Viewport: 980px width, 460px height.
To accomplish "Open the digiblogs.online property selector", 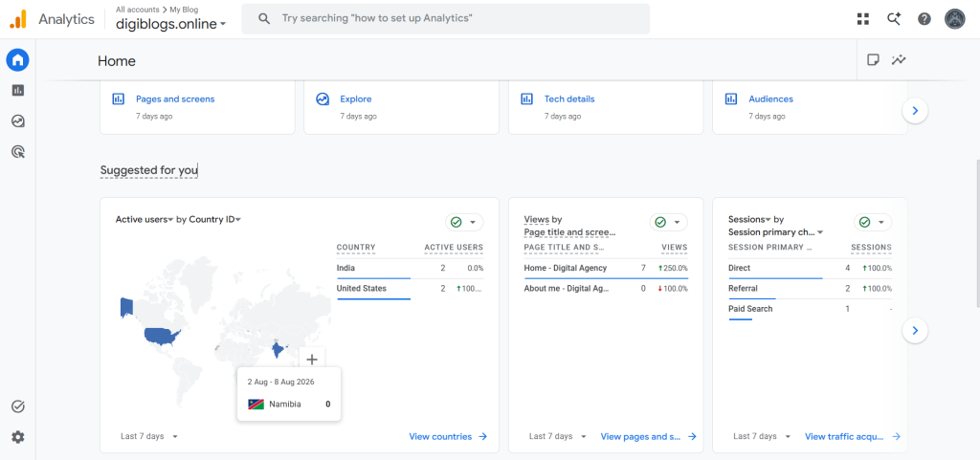I will pyautogui.click(x=170, y=24).
